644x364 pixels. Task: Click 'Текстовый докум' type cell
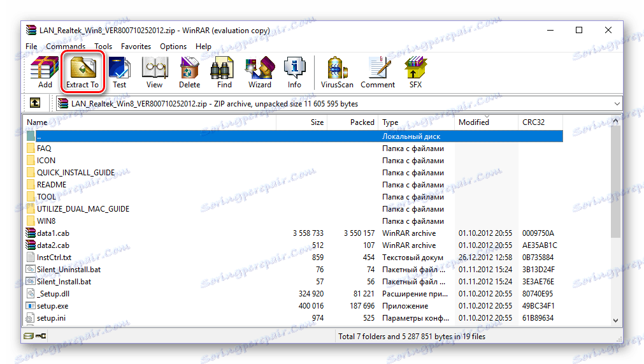pos(412,258)
